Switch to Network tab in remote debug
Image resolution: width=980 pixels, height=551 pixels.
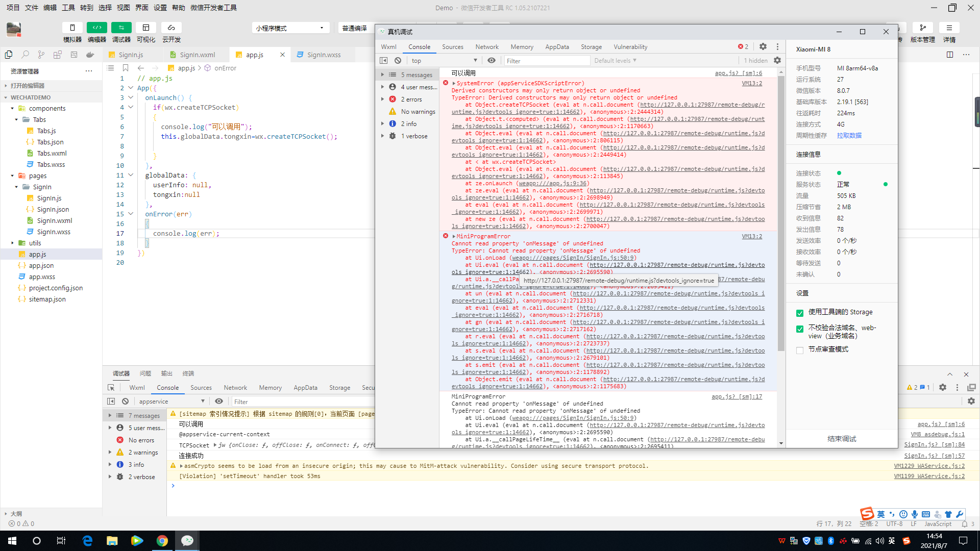coord(486,46)
